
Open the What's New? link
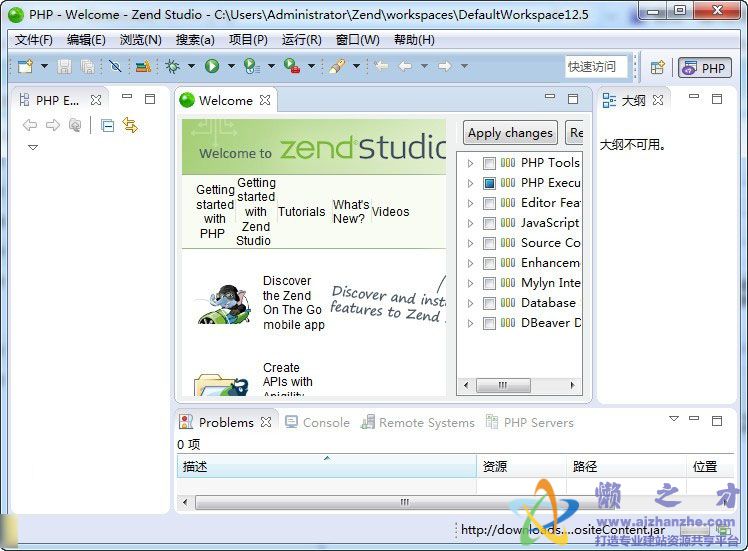[x=351, y=211]
